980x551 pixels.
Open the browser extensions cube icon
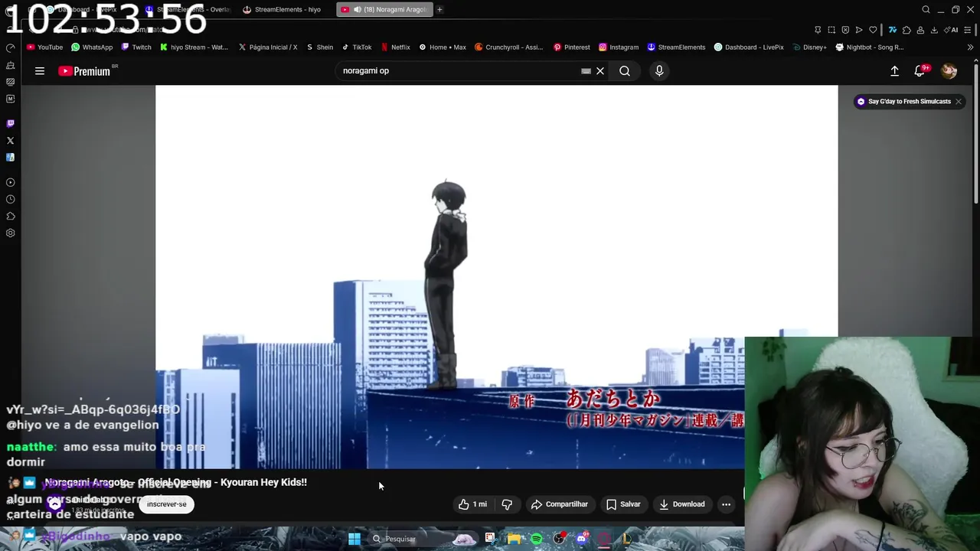(x=906, y=30)
